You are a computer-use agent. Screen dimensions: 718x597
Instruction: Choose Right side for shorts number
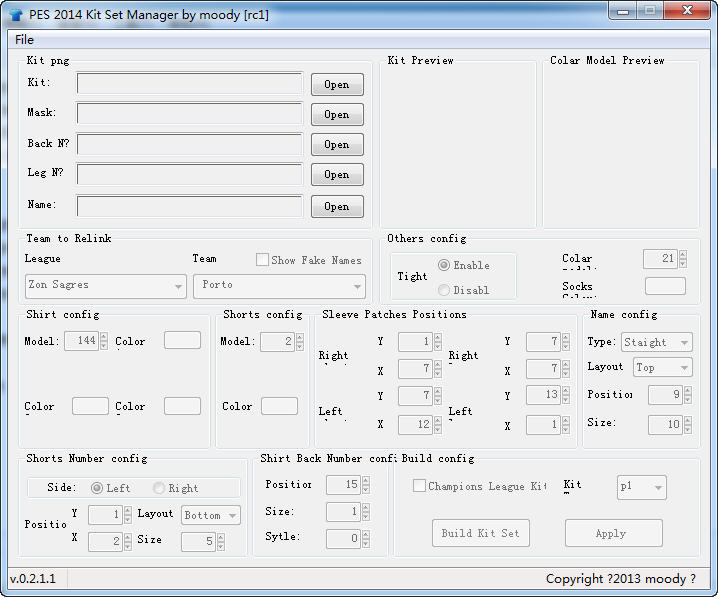tap(159, 488)
